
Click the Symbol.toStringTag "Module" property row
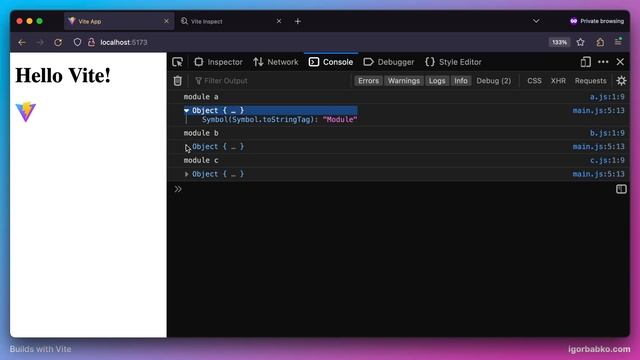pos(280,120)
